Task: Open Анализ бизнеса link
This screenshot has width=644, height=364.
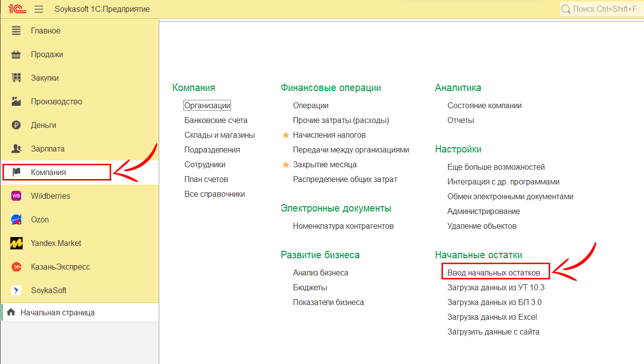Action: pos(321,273)
